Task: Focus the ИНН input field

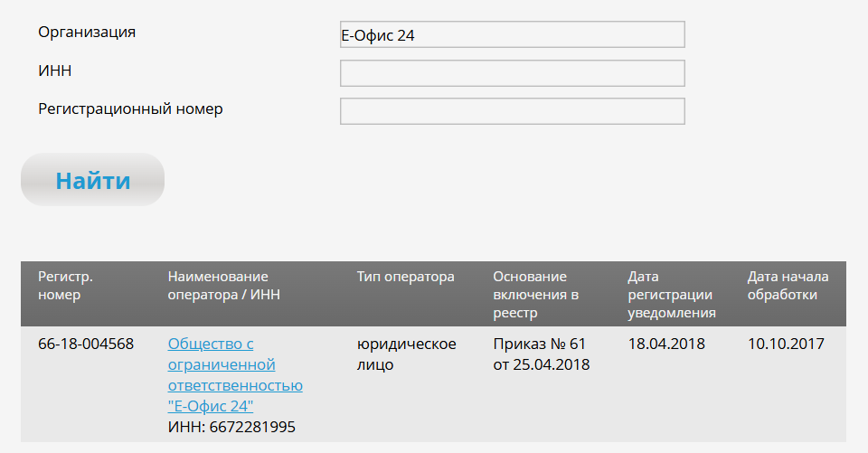Action: pyautogui.click(x=512, y=73)
